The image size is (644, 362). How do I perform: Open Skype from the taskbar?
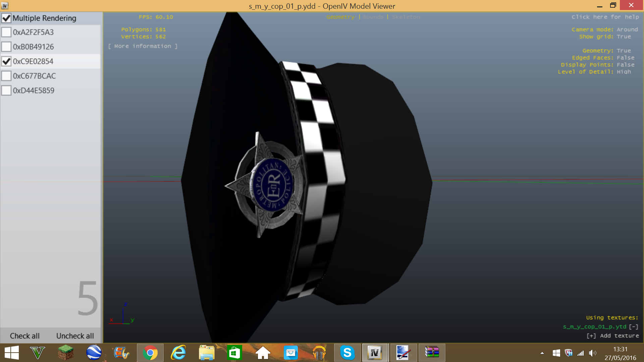(x=347, y=353)
